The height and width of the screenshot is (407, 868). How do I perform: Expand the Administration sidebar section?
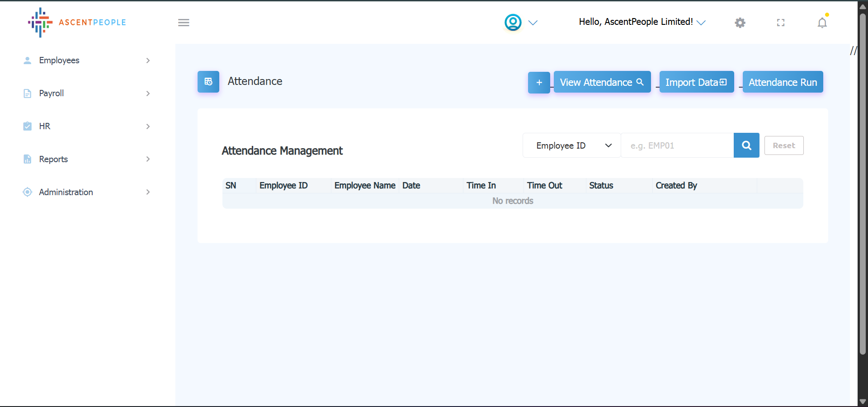point(86,192)
